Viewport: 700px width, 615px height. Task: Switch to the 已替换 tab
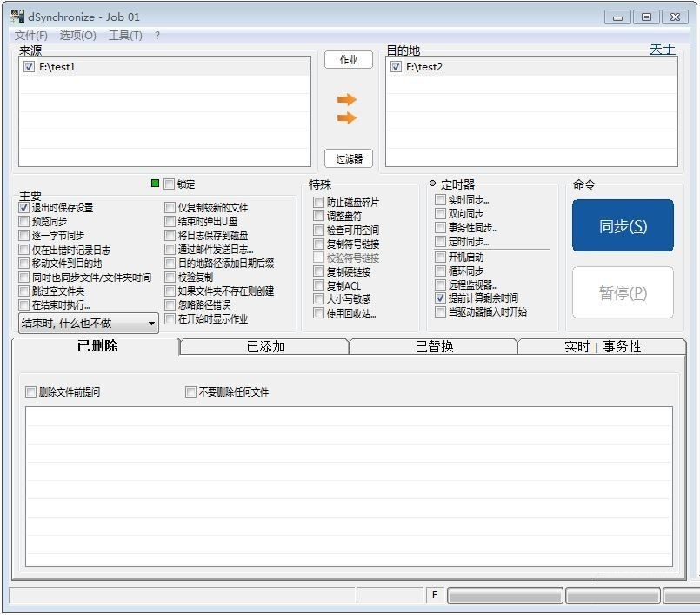click(434, 346)
